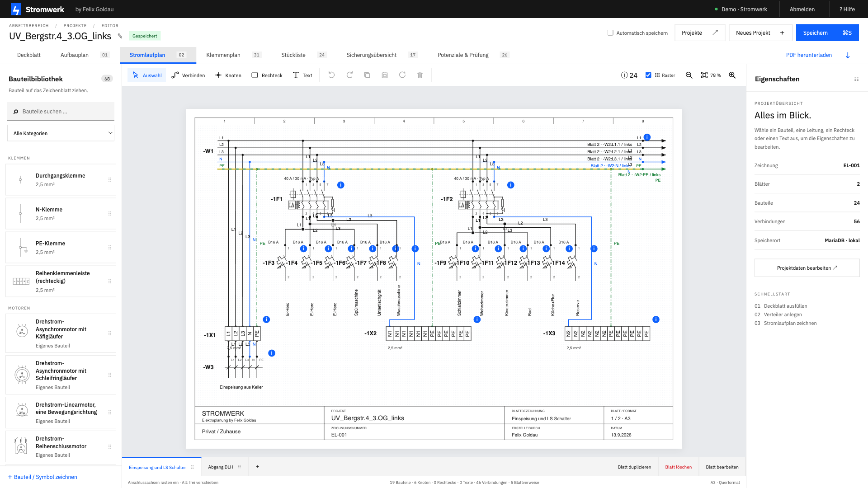This screenshot has height=488, width=868.
Task: Click the Speichern button
Action: click(827, 33)
